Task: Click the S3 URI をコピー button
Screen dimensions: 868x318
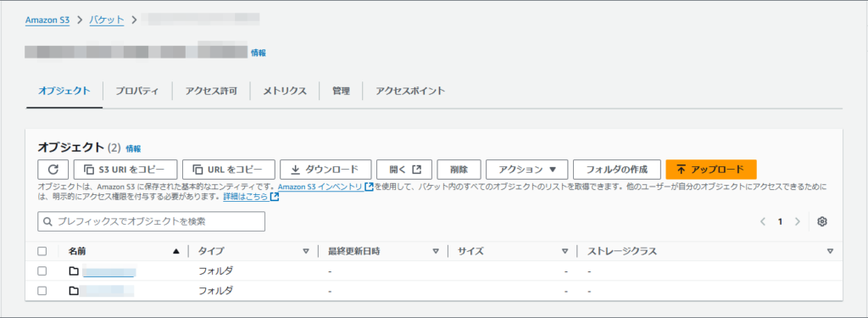Action: [125, 169]
